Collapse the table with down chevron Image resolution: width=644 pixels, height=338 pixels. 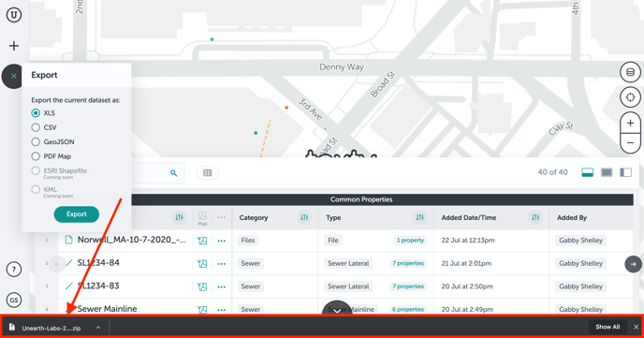tap(337, 309)
